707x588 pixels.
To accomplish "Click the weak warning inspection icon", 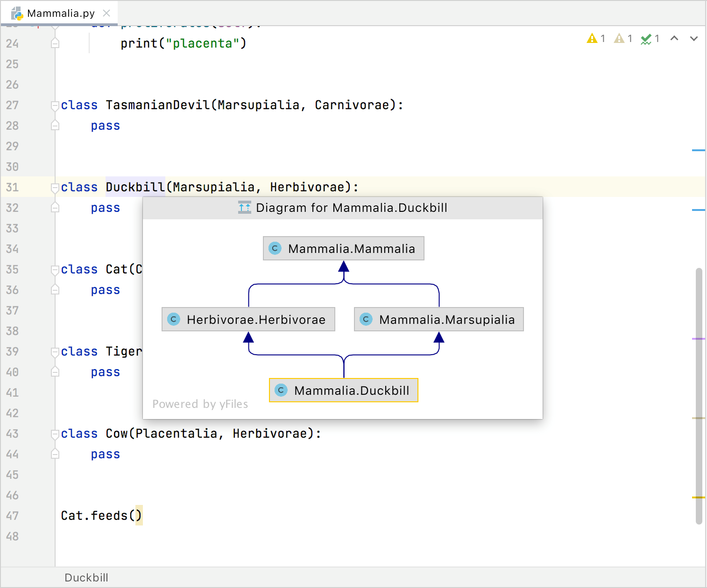I will pos(619,39).
